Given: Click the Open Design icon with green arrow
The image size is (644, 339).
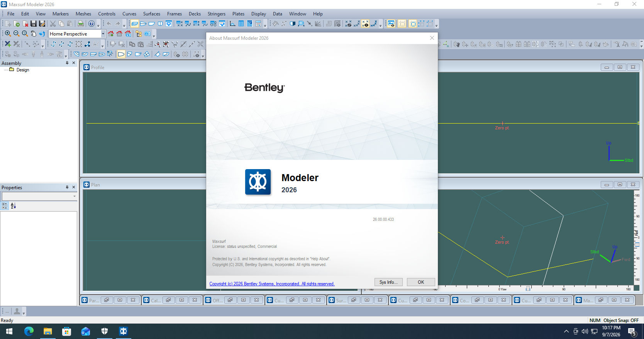Looking at the screenshot, I should point(17,24).
